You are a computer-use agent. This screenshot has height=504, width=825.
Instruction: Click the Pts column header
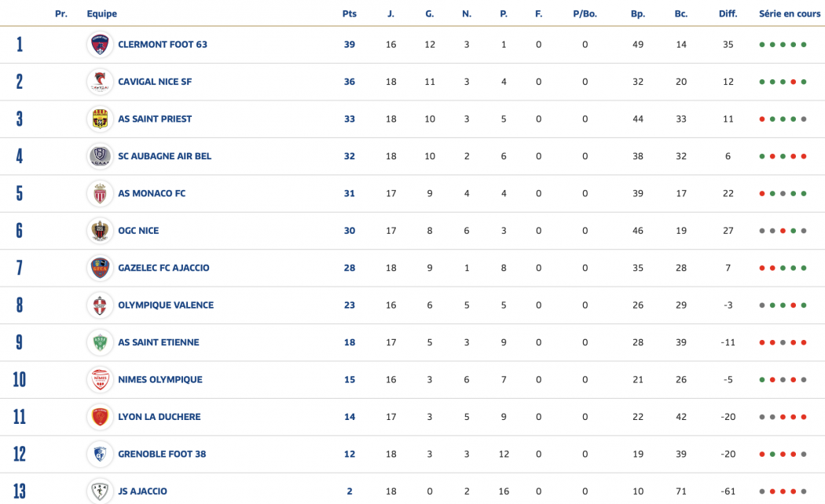coord(350,14)
